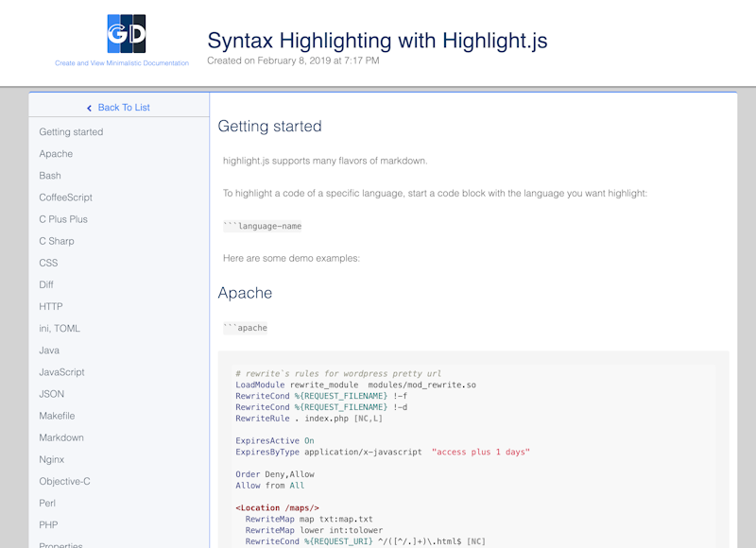
Task: Open Nginx sidebar entry
Action: point(52,459)
